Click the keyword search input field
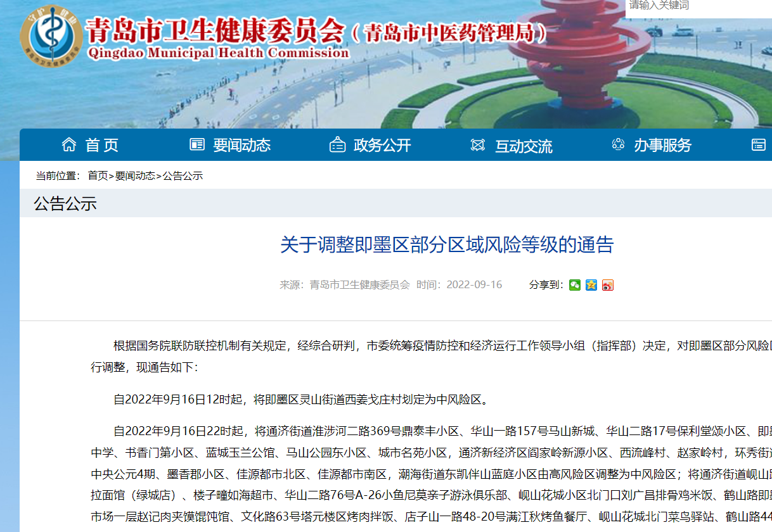This screenshot has height=532, width=772. pos(697,6)
